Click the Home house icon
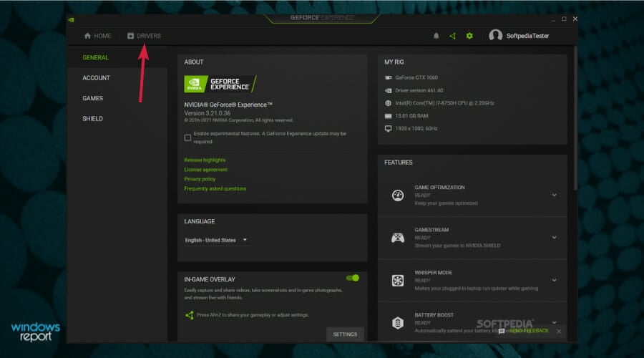Image resolution: width=644 pixels, height=358 pixels. click(87, 36)
